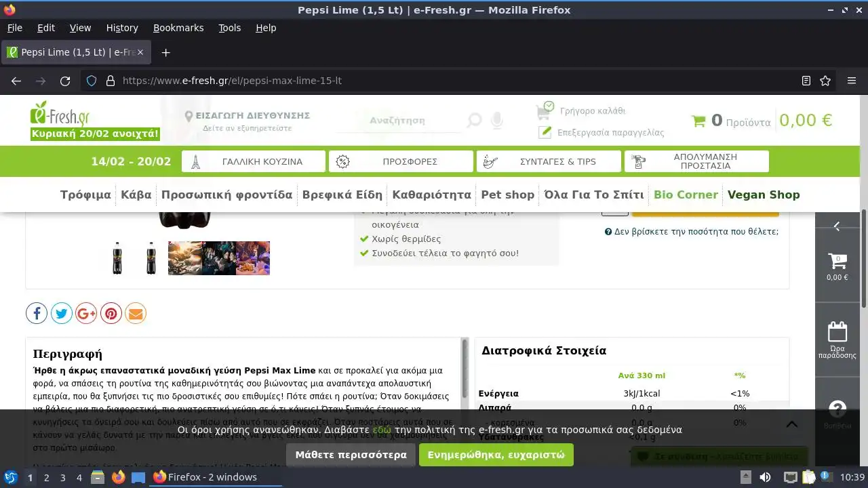Reload the current page
The image size is (868, 488).
pyautogui.click(x=65, y=81)
